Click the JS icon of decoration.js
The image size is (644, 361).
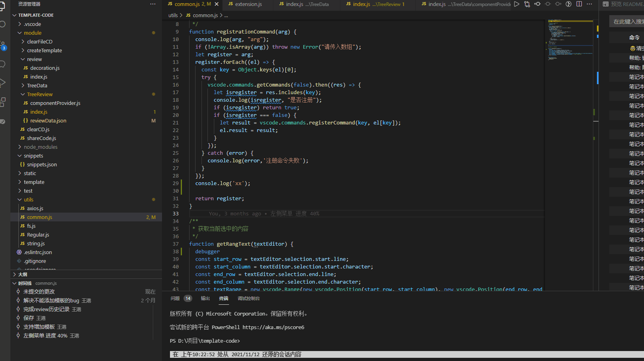(26, 68)
